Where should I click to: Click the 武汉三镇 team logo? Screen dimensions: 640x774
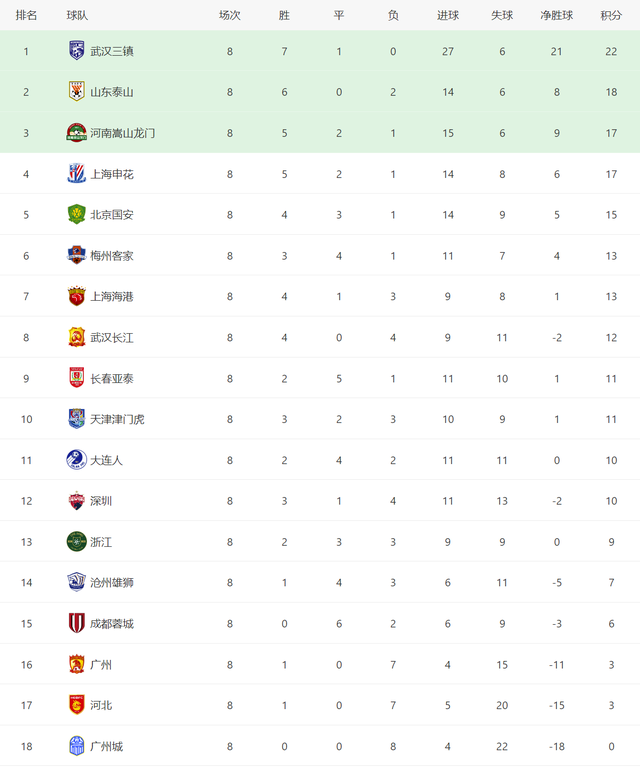(76, 51)
